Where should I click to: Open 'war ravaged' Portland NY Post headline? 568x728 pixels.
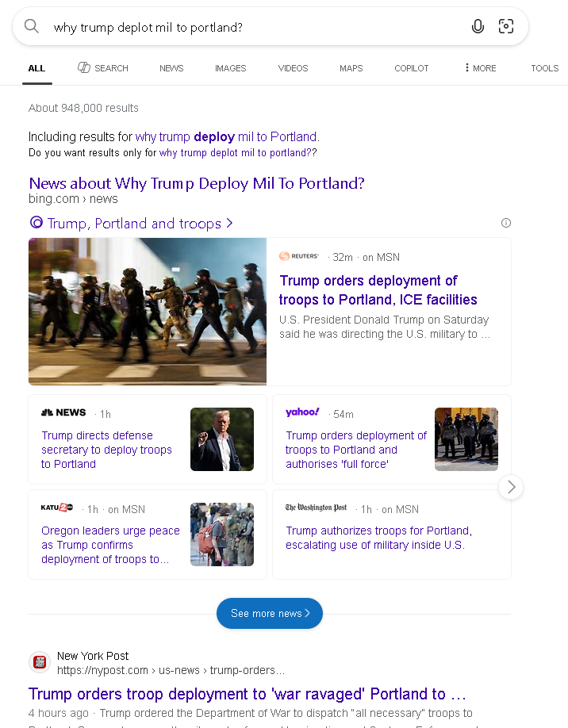tap(247, 694)
